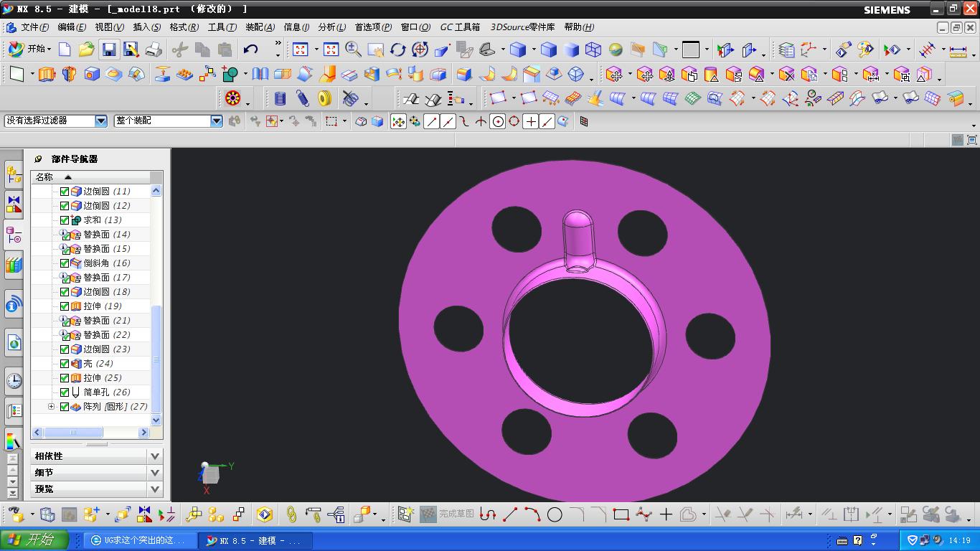This screenshot has width=980, height=551.
Task: Click the Internet Explorer sidebar tab
Action: coord(14,343)
